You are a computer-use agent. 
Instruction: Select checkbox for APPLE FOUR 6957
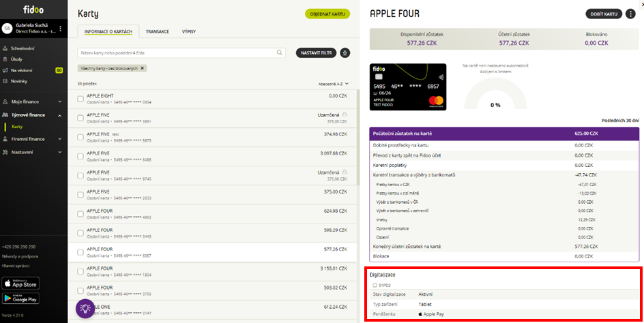80,252
